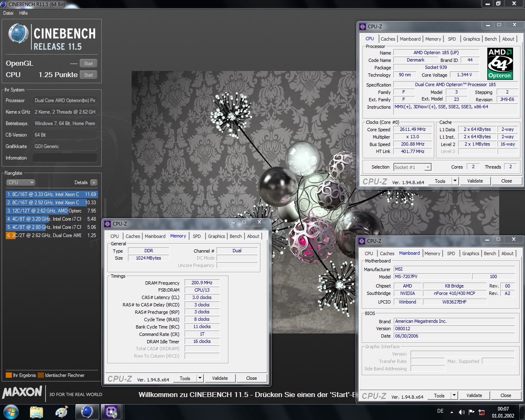Click Validate in CPU-Z processor window
Image resolution: width=525 pixels, height=420 pixels.
pyautogui.click(x=475, y=181)
